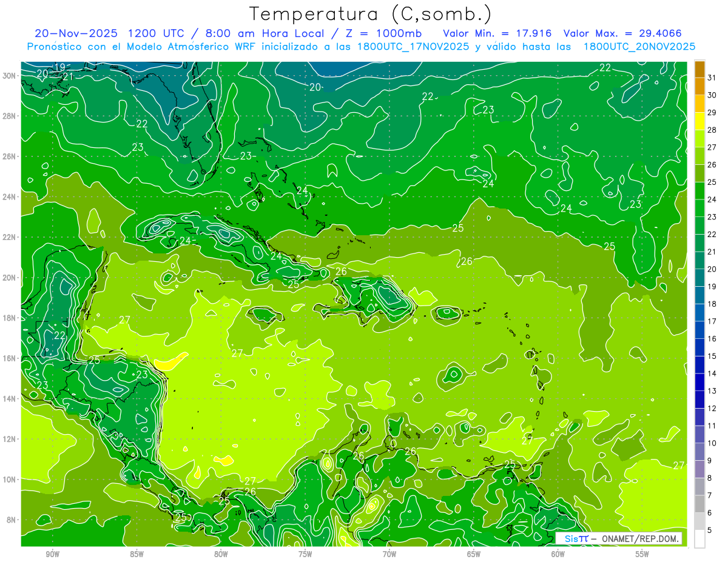
Task: Click the colorbar legend label '30'
Action: (712, 95)
